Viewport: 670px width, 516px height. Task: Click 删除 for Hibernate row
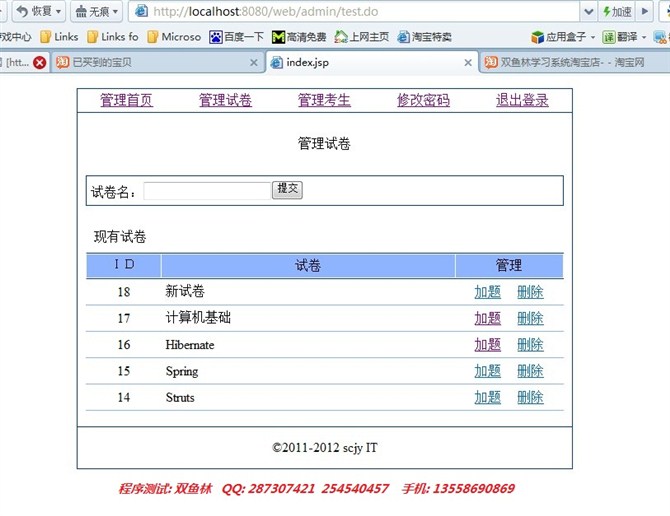(x=530, y=345)
